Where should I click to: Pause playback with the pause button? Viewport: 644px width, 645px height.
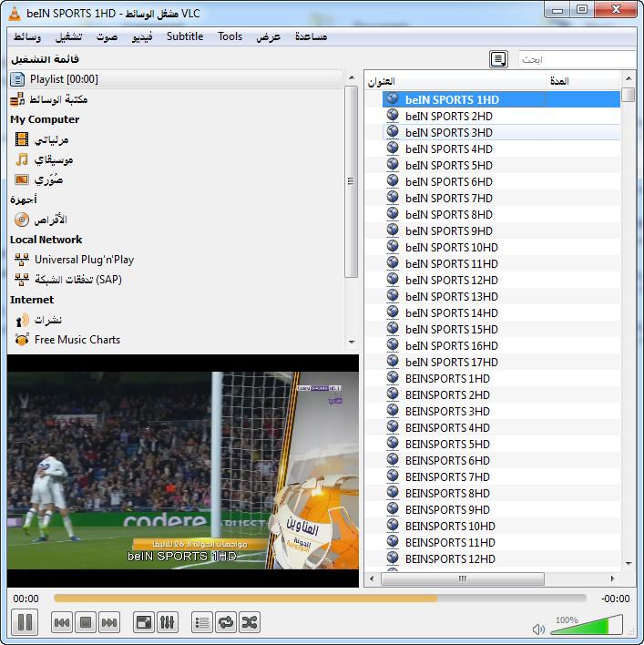25,622
